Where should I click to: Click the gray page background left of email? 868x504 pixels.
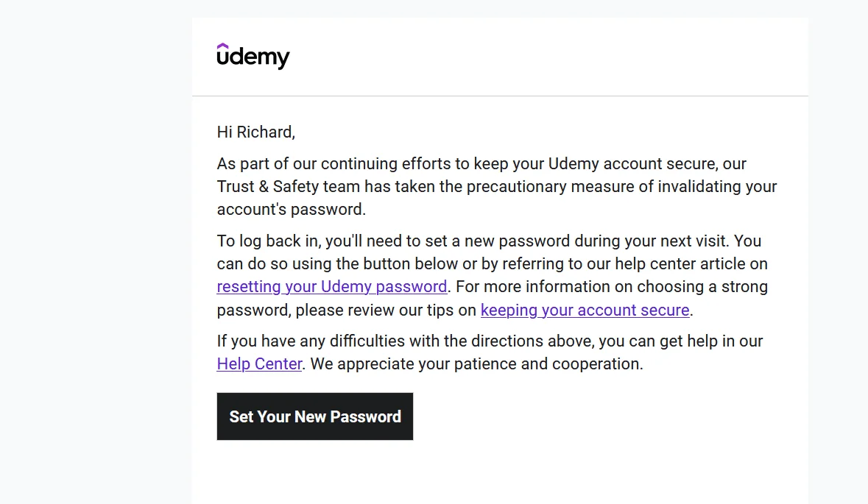tap(96, 252)
